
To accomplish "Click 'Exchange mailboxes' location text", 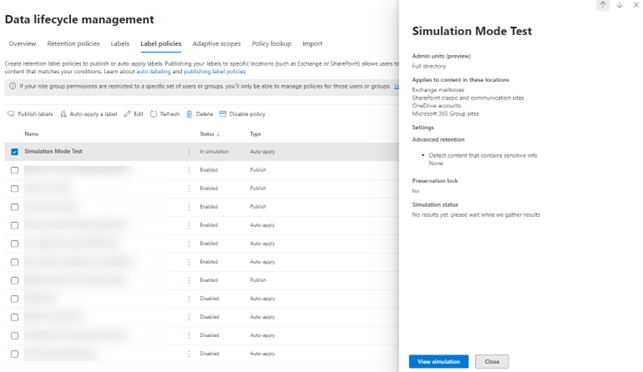I will 438,90.
